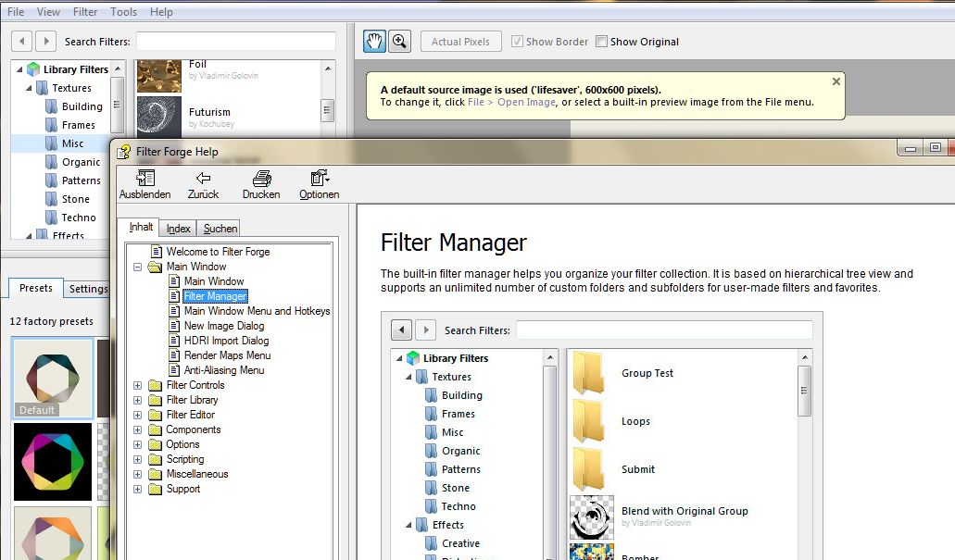Open the Filter menu
This screenshot has width=955, height=560.
tap(85, 11)
